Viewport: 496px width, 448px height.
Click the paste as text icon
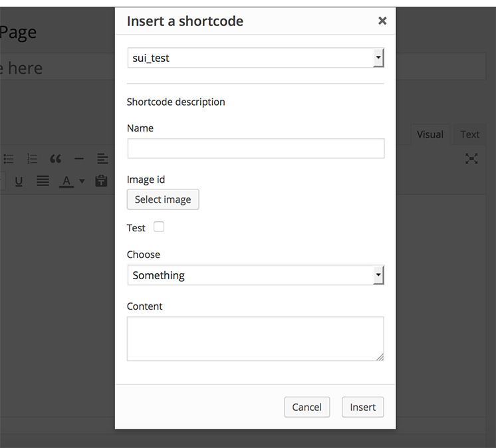coord(101,181)
